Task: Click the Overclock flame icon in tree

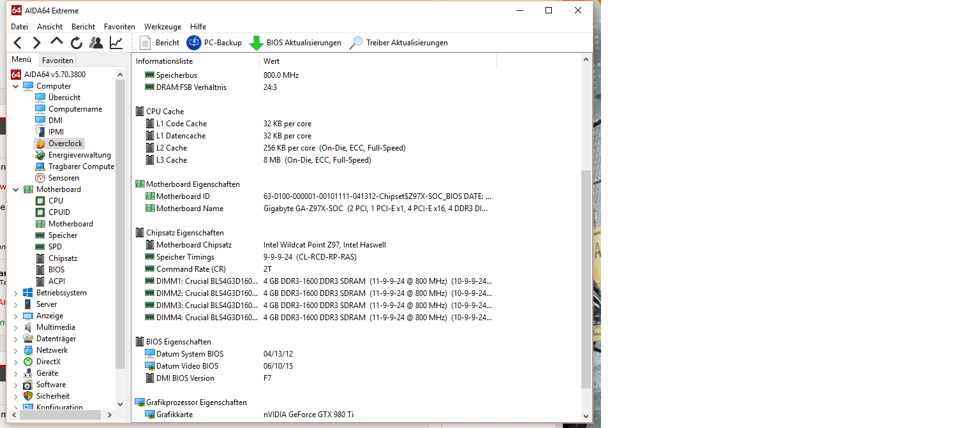Action: coord(40,144)
